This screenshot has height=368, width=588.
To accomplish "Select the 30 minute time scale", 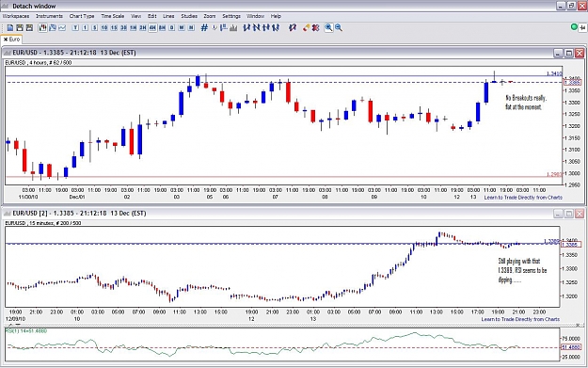I will tap(123, 27).
